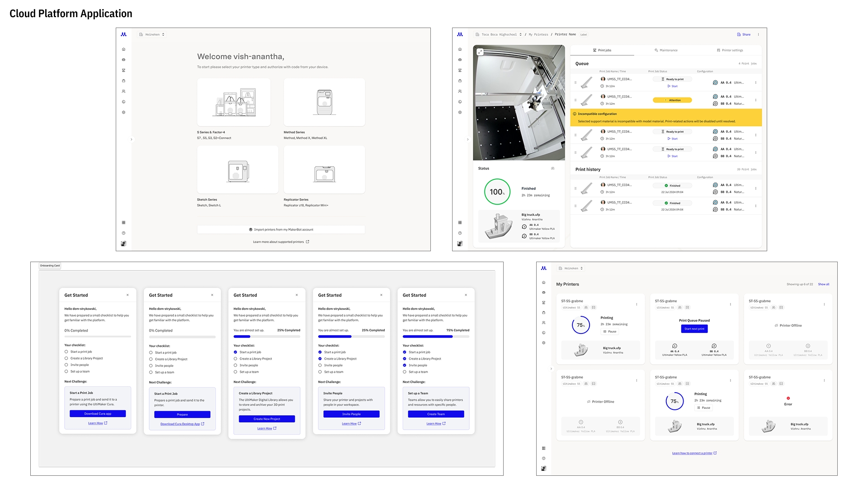Open the Printer settings tab

pyautogui.click(x=729, y=50)
